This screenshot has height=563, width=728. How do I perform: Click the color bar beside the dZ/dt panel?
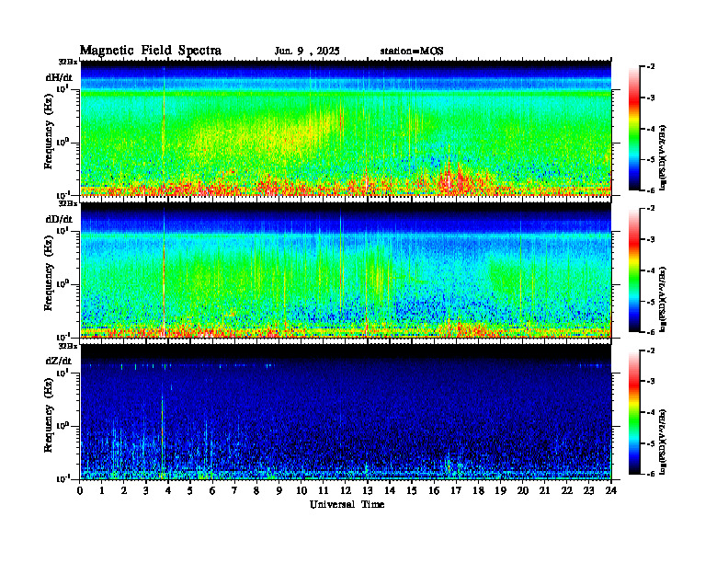[x=633, y=412]
